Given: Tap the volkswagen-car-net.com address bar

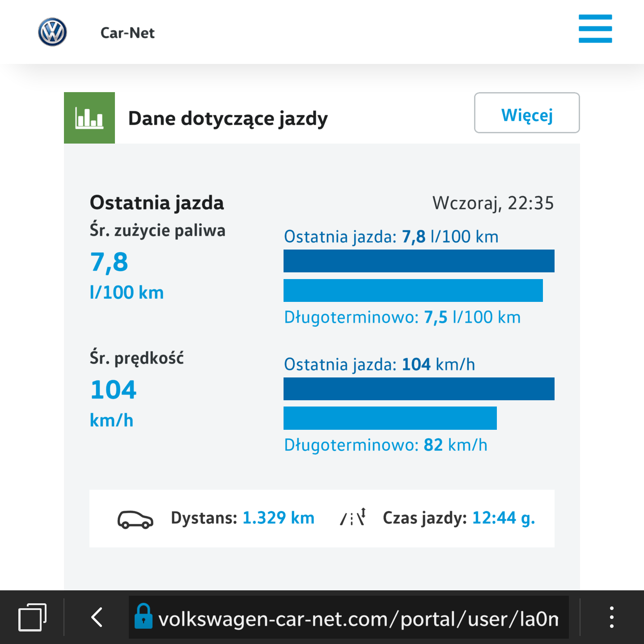Looking at the screenshot, I should click(x=358, y=619).
